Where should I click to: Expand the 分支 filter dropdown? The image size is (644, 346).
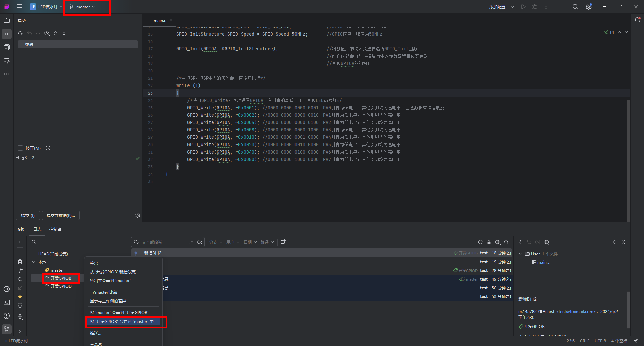pos(216,242)
